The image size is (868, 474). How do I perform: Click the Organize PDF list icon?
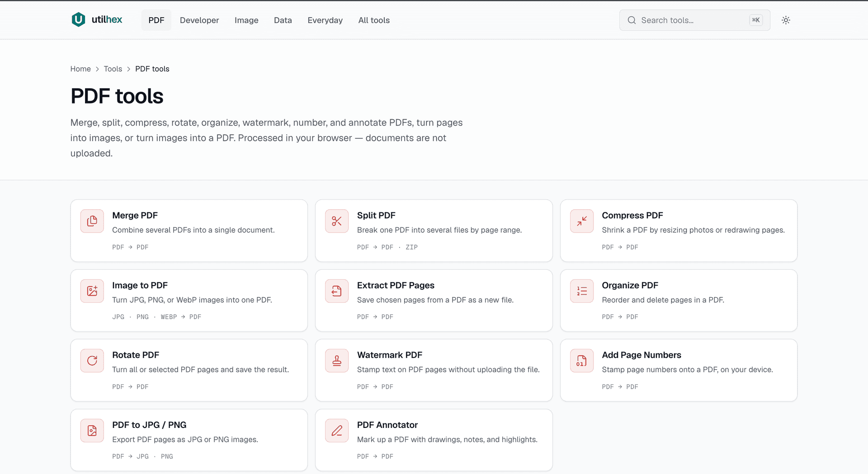click(x=582, y=291)
